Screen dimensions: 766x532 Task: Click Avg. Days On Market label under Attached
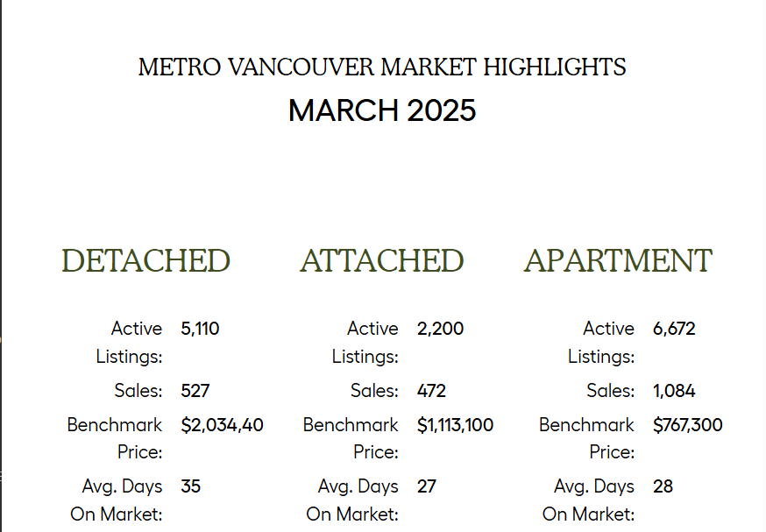pos(352,500)
